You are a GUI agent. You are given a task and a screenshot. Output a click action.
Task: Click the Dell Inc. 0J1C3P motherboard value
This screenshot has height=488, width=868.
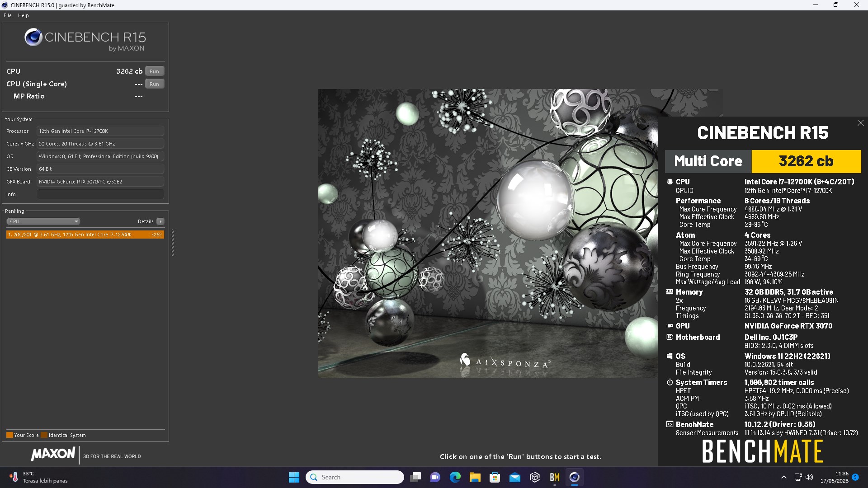(771, 337)
